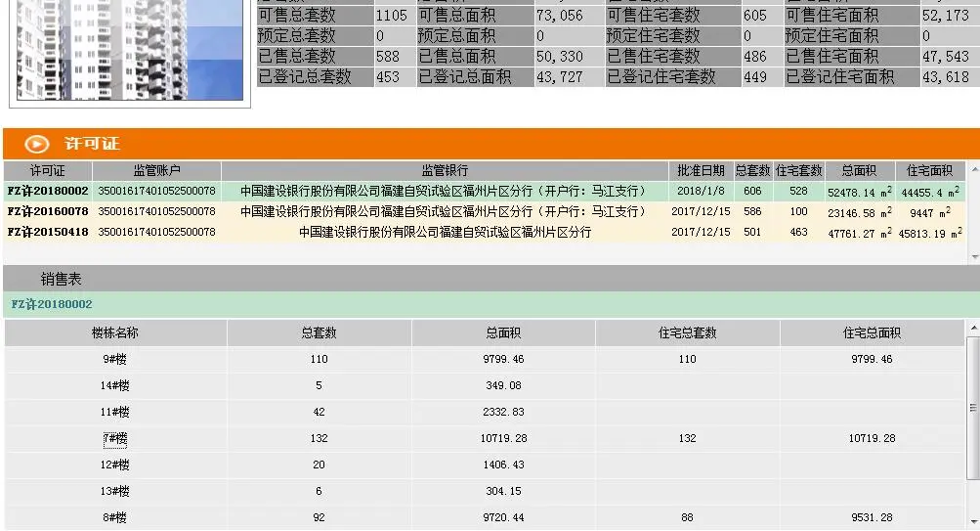Click the permit table 总套数 column header

point(752,171)
